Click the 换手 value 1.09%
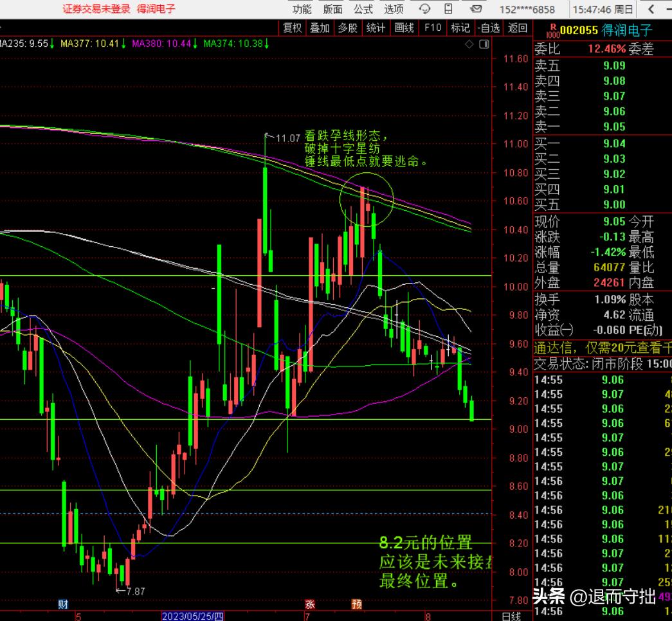This screenshot has height=621, width=672. [x=610, y=300]
